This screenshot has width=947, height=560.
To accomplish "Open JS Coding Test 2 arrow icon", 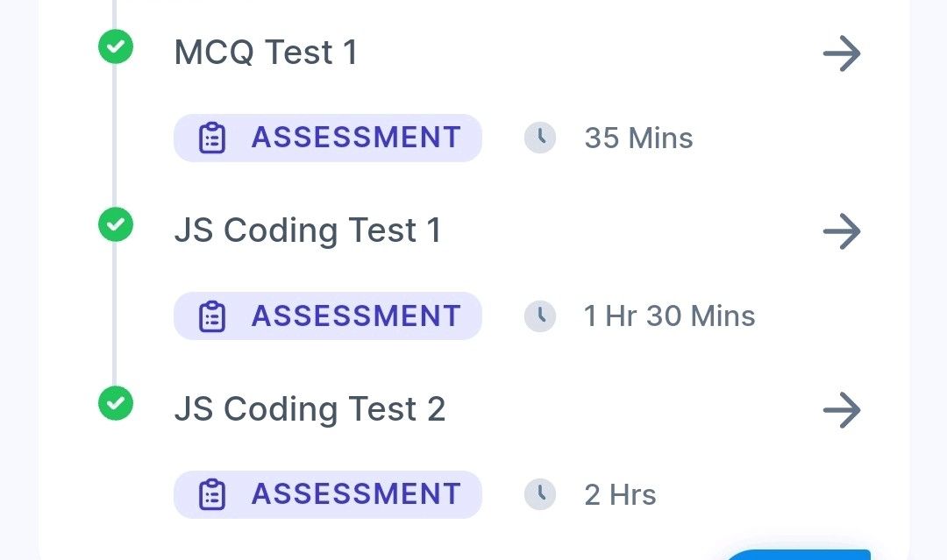I will coord(842,410).
